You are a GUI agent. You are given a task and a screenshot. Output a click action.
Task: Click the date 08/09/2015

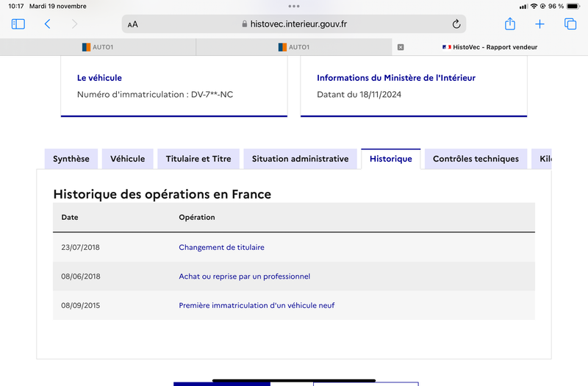pyautogui.click(x=81, y=305)
